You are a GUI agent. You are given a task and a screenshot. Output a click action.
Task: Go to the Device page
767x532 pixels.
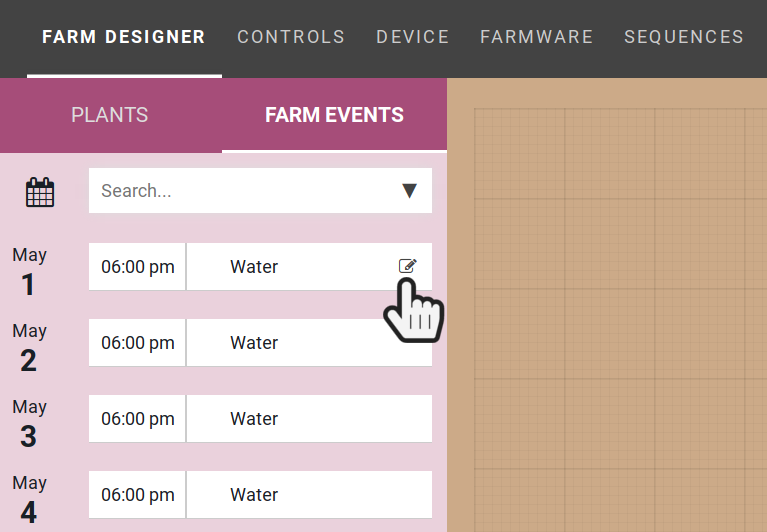click(x=413, y=37)
